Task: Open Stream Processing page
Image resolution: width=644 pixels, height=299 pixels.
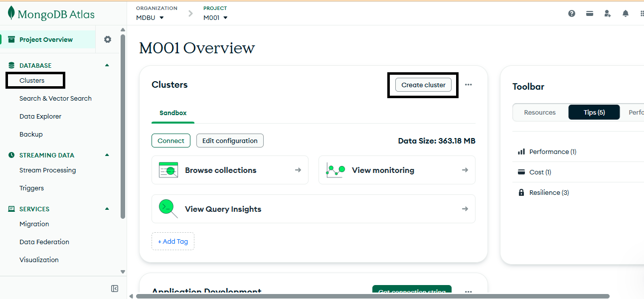Action: pos(47,170)
